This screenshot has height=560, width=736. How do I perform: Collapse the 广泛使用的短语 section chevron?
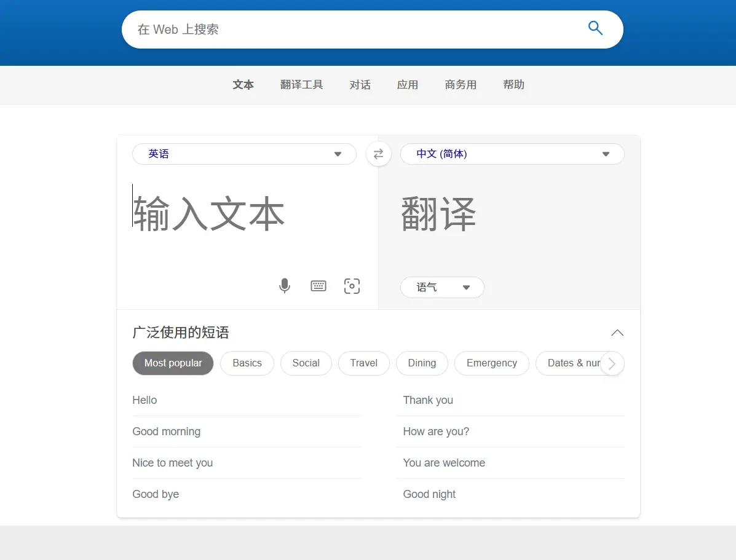[x=617, y=333]
